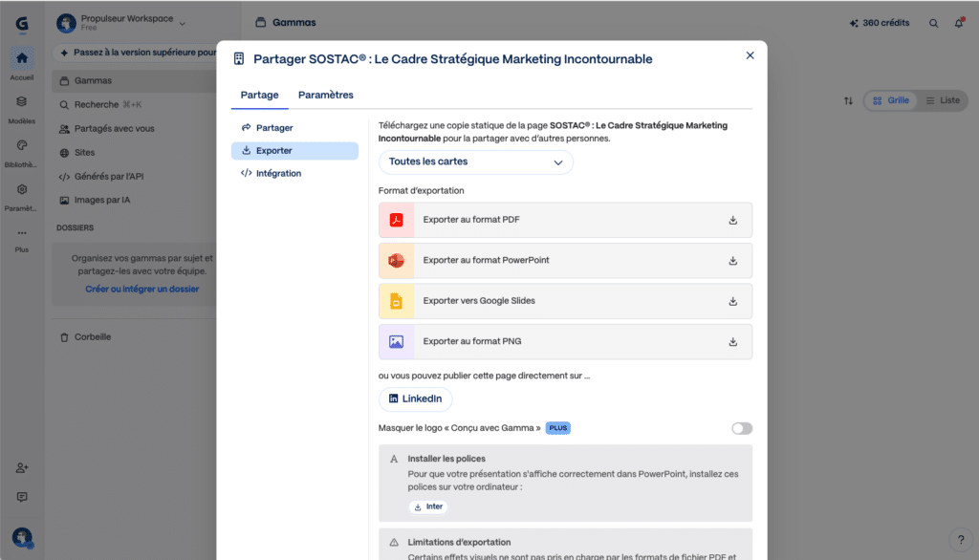Open Gammas in the sidebar
The height and width of the screenshot is (560, 979).
coord(134,81)
